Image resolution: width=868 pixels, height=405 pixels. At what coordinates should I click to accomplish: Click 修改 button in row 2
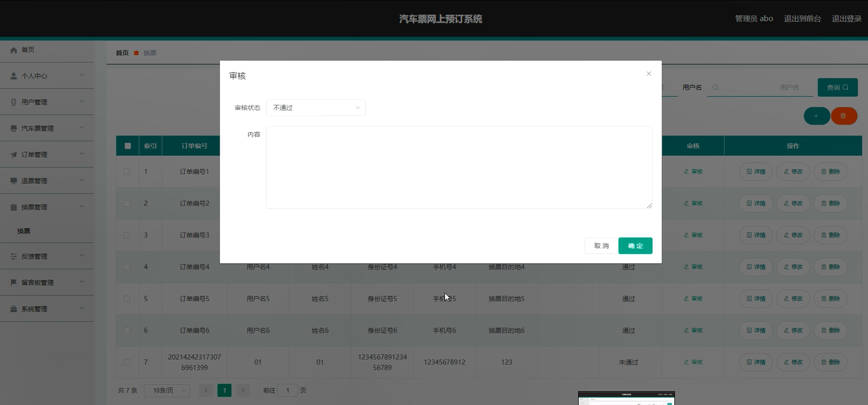tap(793, 203)
